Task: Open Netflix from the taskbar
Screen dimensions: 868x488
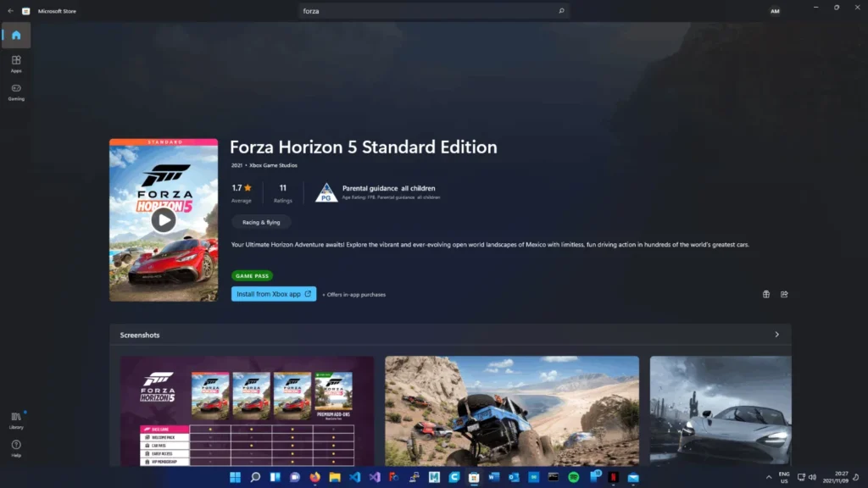Action: pyautogui.click(x=614, y=477)
